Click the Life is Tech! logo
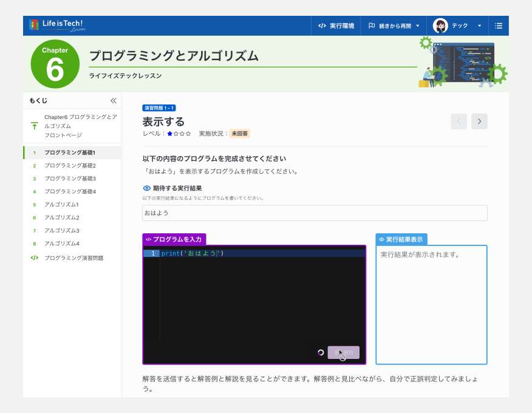The height and width of the screenshot is (413, 532). 57,26
